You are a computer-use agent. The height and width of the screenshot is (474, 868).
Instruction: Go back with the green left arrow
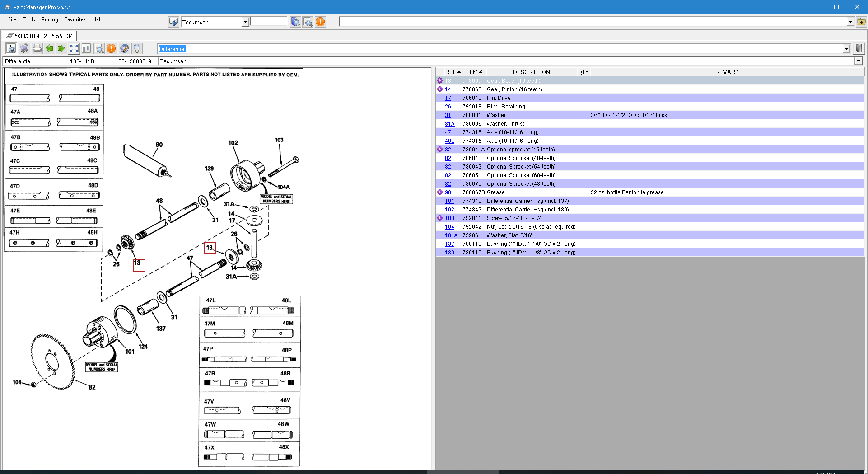click(x=49, y=48)
